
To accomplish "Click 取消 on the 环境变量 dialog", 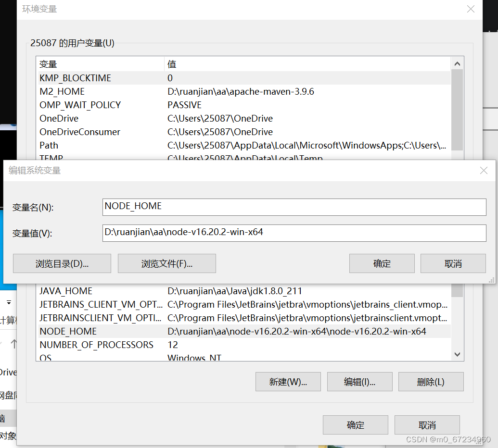I will (427, 425).
